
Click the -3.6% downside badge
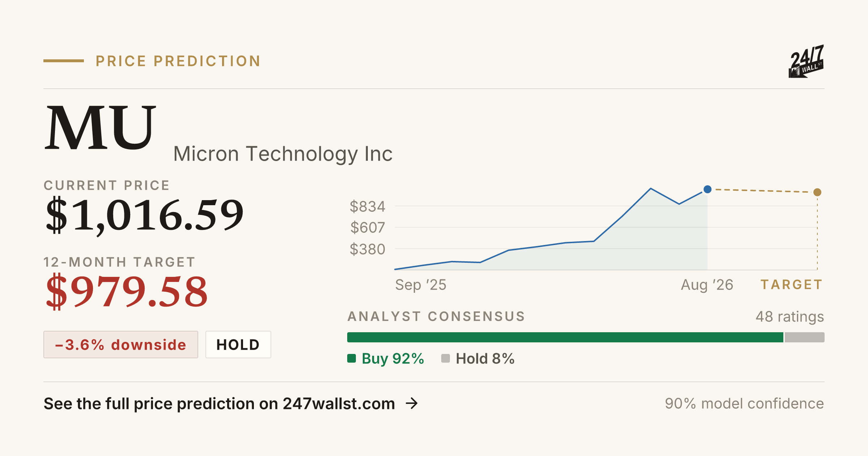click(x=121, y=345)
